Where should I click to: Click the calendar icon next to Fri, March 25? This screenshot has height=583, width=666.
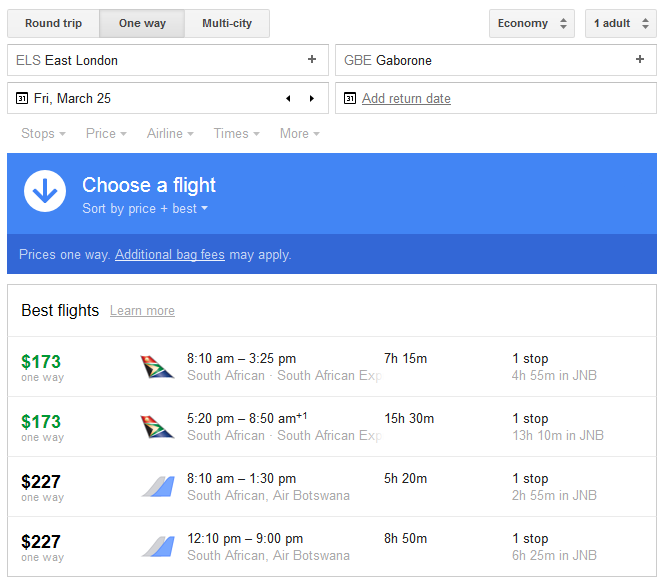[22, 99]
